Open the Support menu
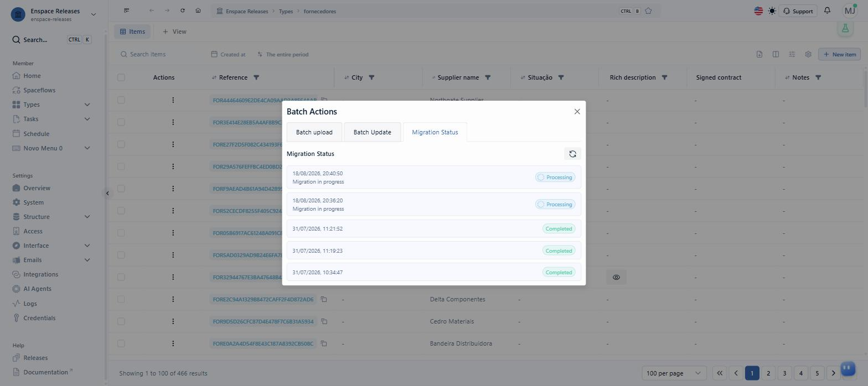Viewport: 868px width, 386px height. click(x=797, y=11)
